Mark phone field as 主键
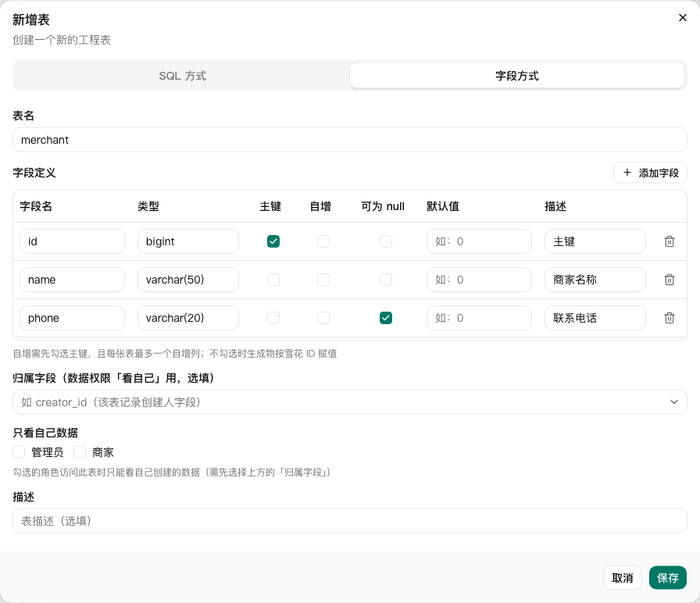 273,318
